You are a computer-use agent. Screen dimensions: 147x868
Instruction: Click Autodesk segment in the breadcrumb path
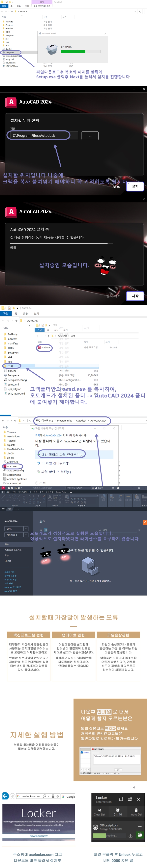pos(81,421)
